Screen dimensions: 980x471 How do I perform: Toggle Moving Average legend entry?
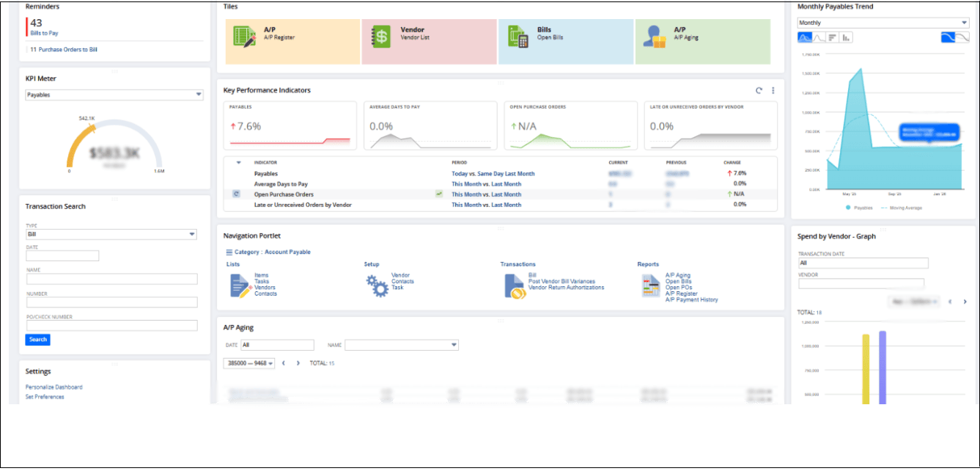point(902,208)
